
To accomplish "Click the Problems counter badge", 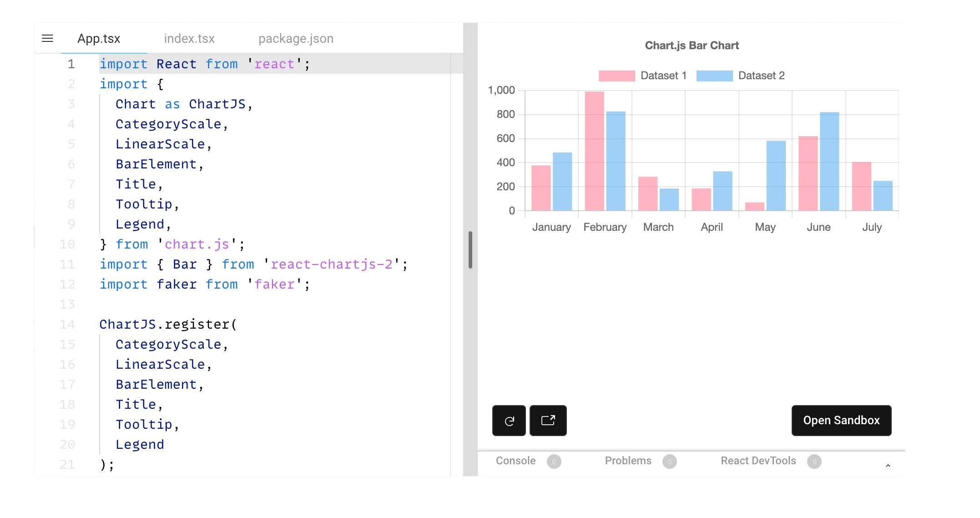I will [670, 461].
